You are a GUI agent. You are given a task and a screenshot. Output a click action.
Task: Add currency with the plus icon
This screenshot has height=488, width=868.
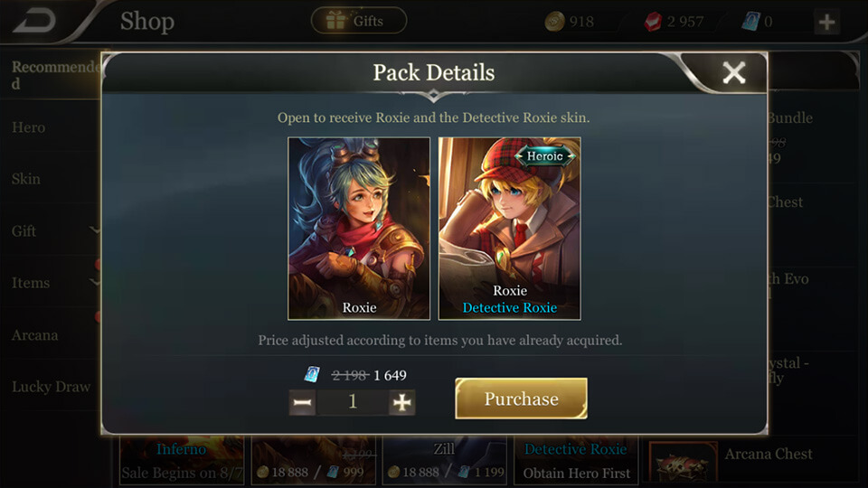(827, 22)
